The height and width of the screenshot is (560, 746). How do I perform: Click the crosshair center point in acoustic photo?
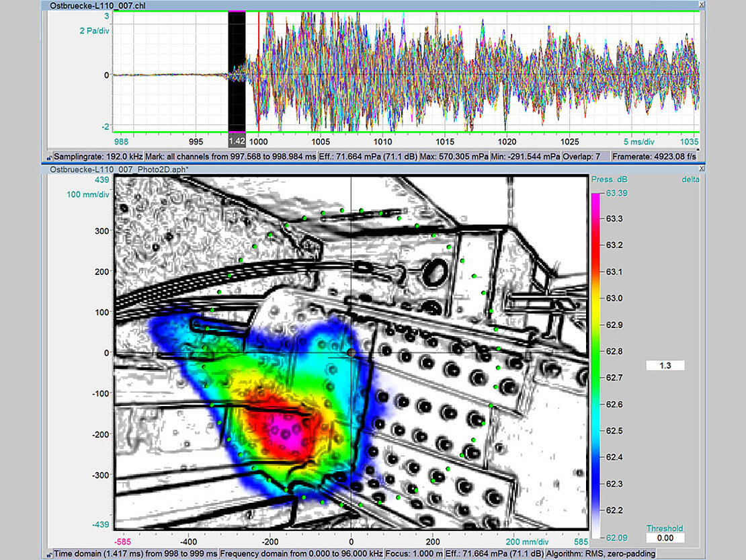pos(351,352)
